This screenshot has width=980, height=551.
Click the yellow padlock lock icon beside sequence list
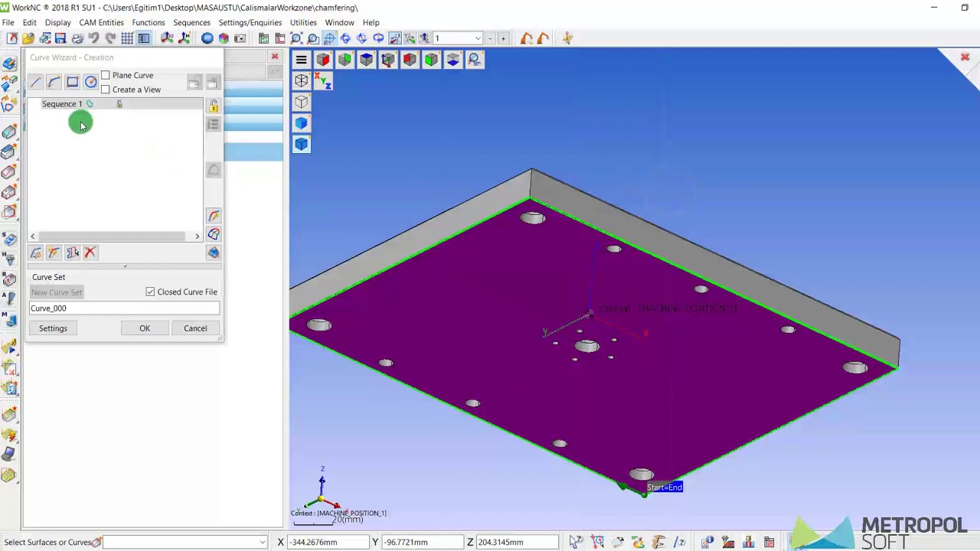coord(214,106)
